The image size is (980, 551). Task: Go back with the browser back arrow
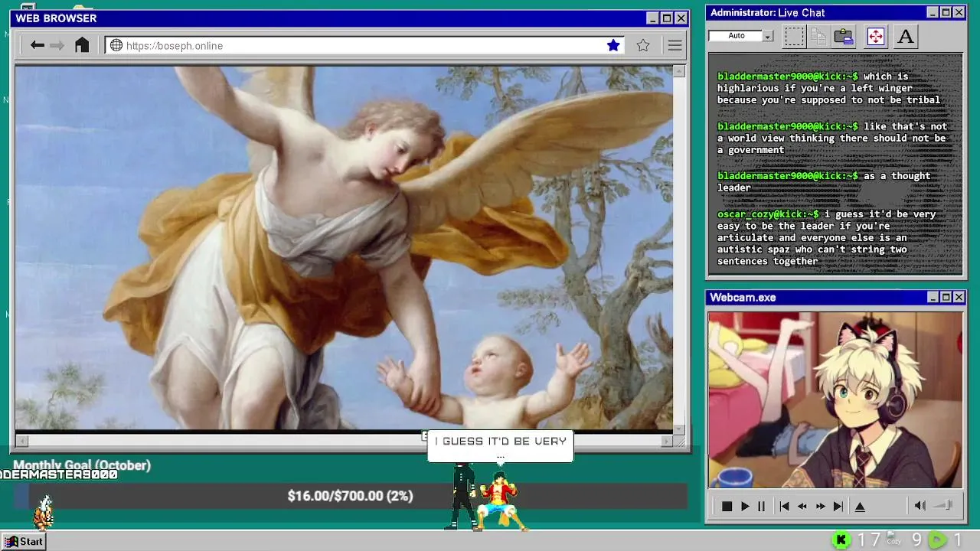click(37, 45)
